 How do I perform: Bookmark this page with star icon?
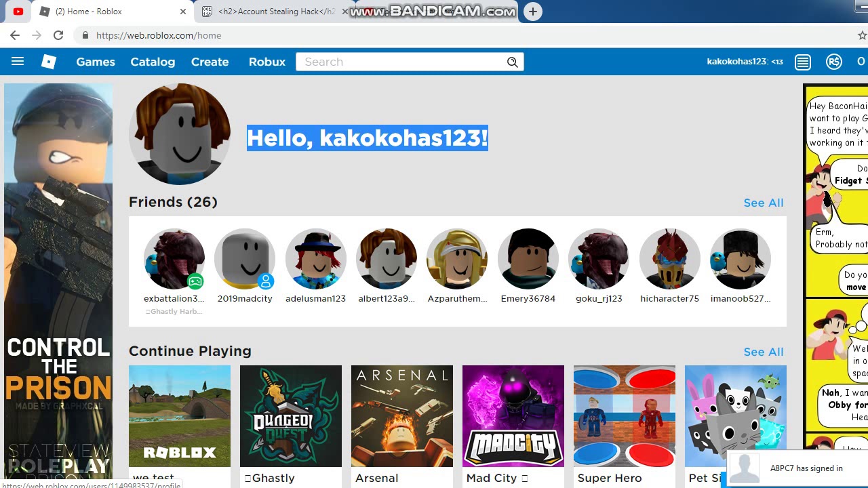click(x=862, y=35)
